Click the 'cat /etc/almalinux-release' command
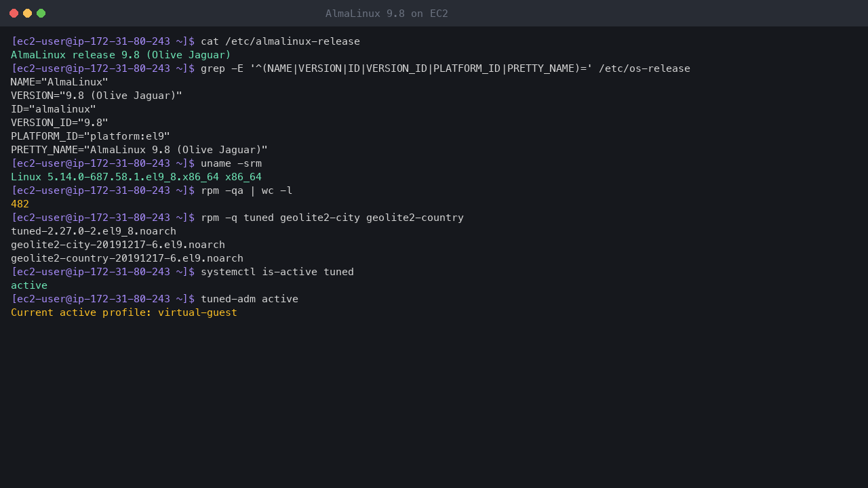868x488 pixels. pyautogui.click(x=280, y=41)
